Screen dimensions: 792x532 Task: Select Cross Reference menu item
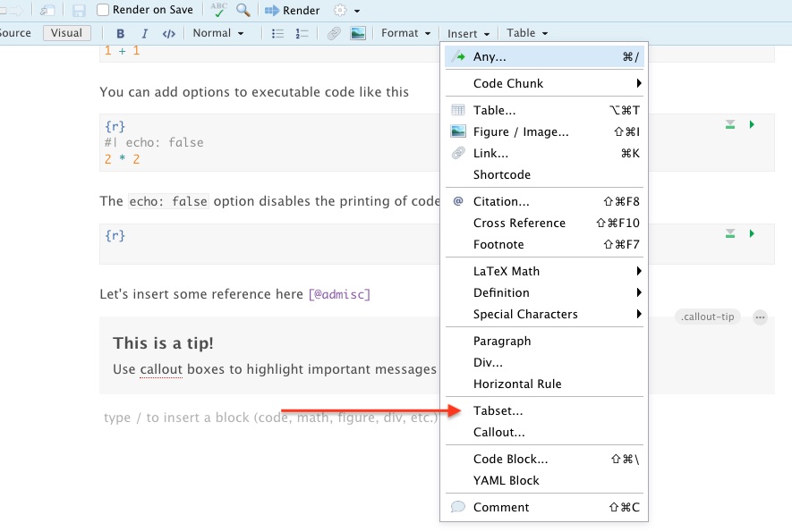pyautogui.click(x=544, y=224)
